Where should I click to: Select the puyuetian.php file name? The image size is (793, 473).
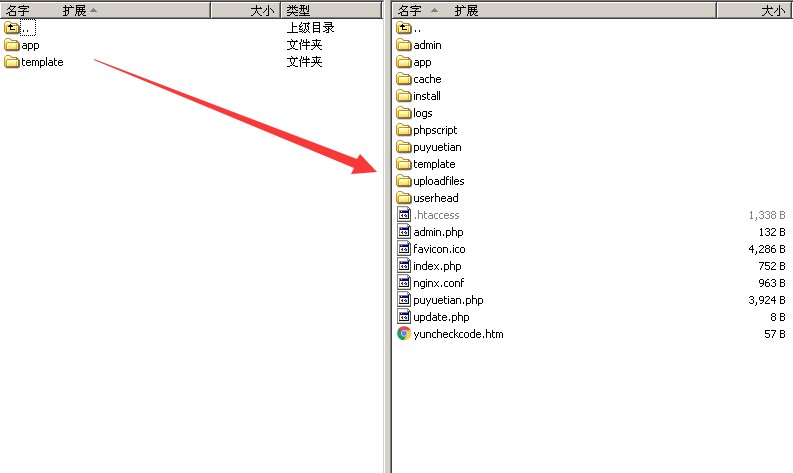tap(449, 300)
